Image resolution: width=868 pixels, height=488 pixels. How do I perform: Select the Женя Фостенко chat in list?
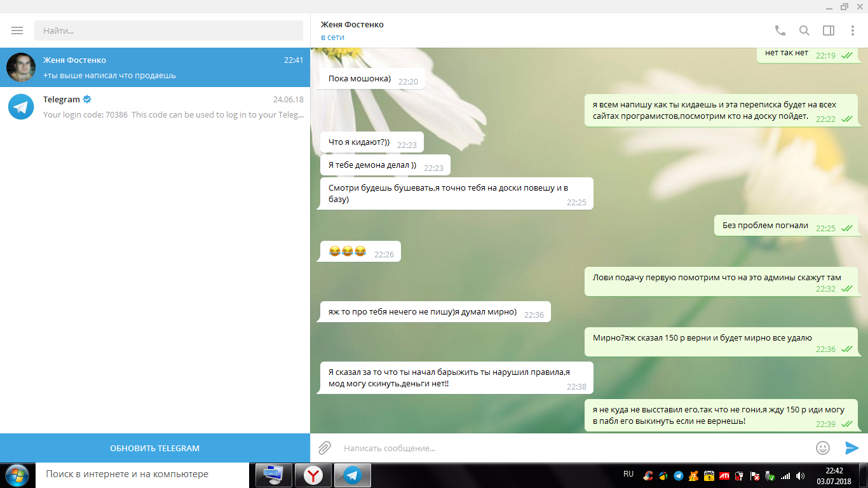[x=155, y=67]
